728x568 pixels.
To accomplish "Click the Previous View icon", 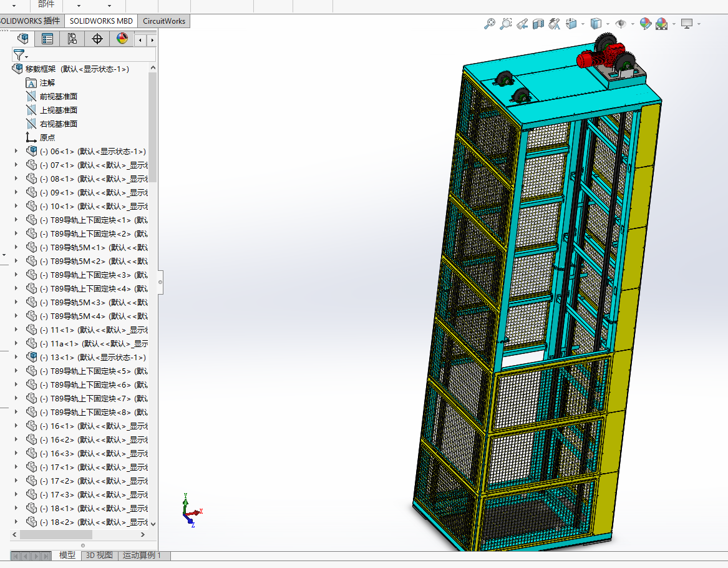I will [522, 24].
